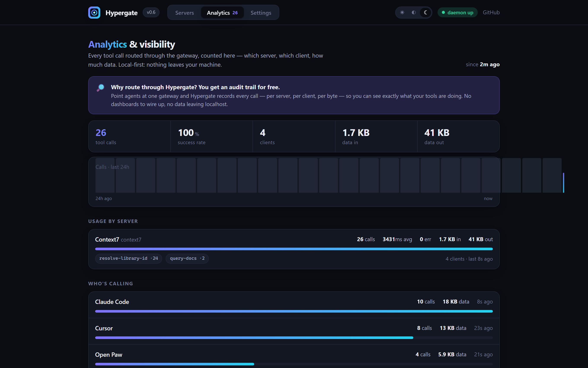Click the daemon up status badge
The width and height of the screenshot is (588, 368).
point(457,12)
